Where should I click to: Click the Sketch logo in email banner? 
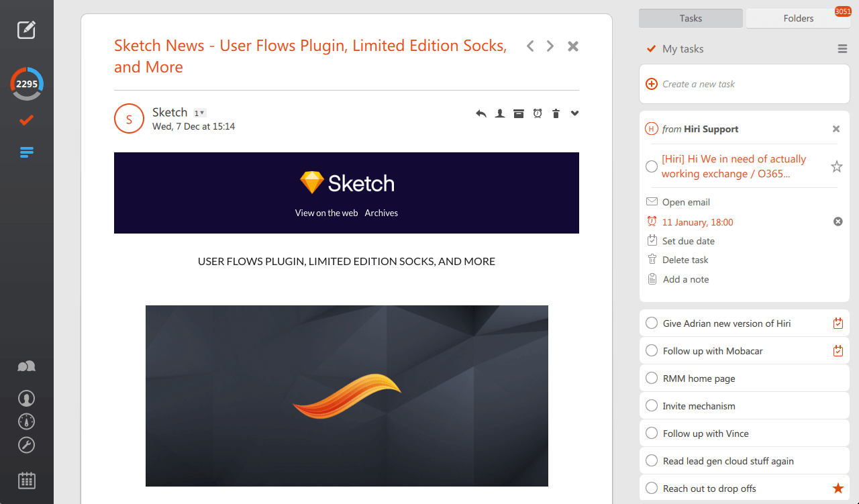tap(347, 183)
